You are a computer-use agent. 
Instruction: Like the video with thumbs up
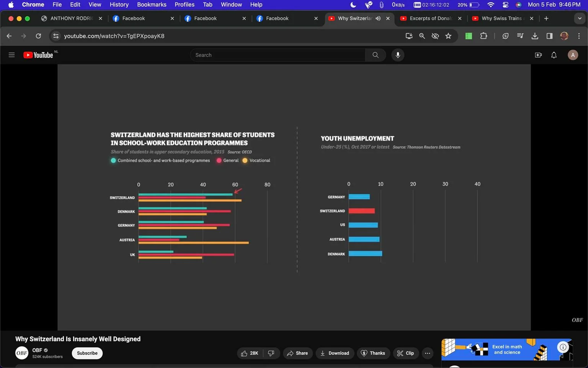coord(250,353)
